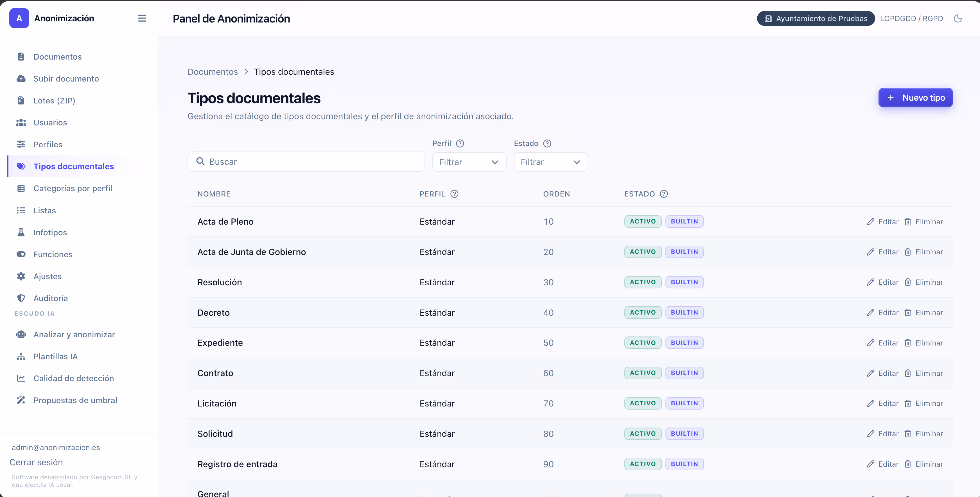This screenshot has width=980, height=497.
Task: Open the Perfil filter dropdown
Action: click(x=469, y=162)
